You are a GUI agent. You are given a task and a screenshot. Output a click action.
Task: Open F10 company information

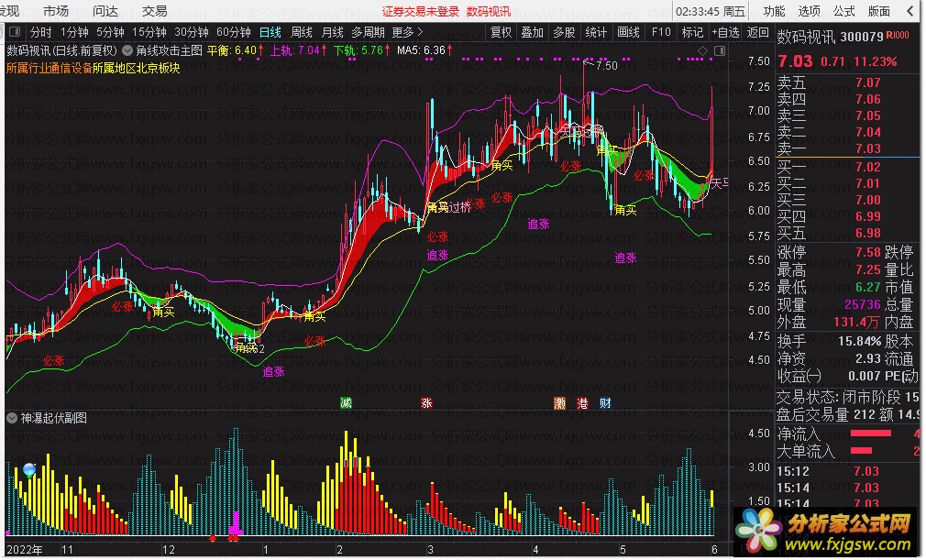coord(661,32)
